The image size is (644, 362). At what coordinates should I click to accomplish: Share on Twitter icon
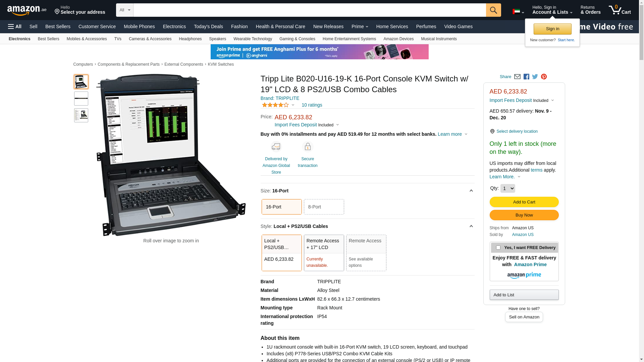point(535,77)
